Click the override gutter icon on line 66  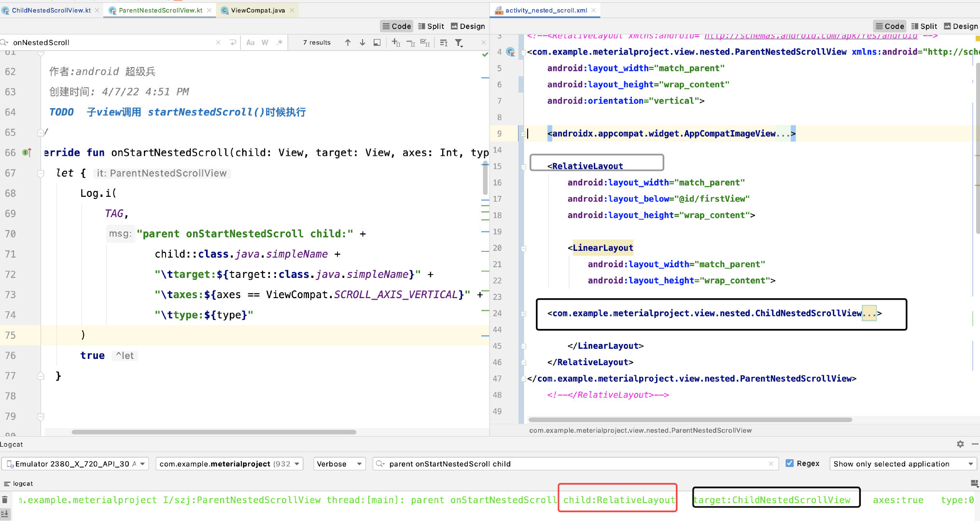point(27,152)
